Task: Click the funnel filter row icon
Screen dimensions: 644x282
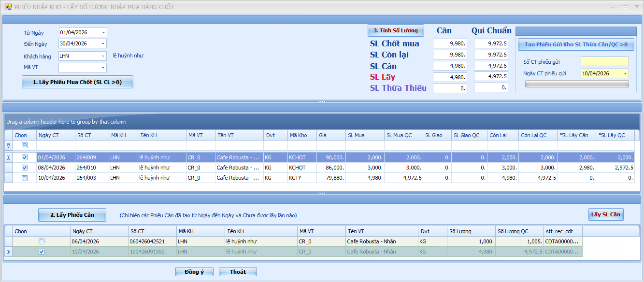Action: [x=8, y=145]
